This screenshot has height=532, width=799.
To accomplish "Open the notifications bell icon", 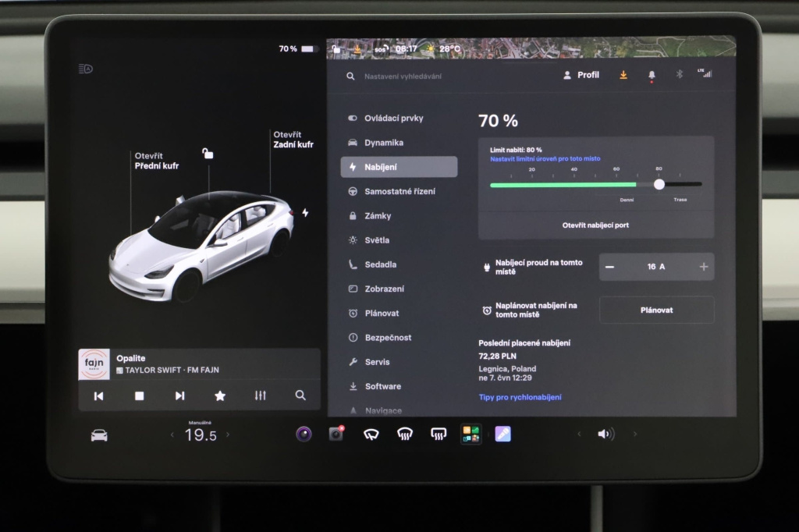I will pos(652,76).
